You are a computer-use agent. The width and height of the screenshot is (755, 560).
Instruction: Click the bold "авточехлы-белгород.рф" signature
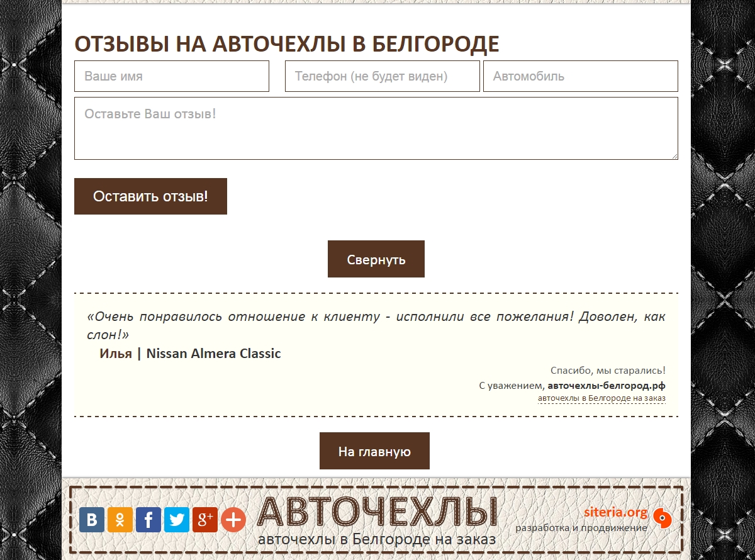pos(606,386)
